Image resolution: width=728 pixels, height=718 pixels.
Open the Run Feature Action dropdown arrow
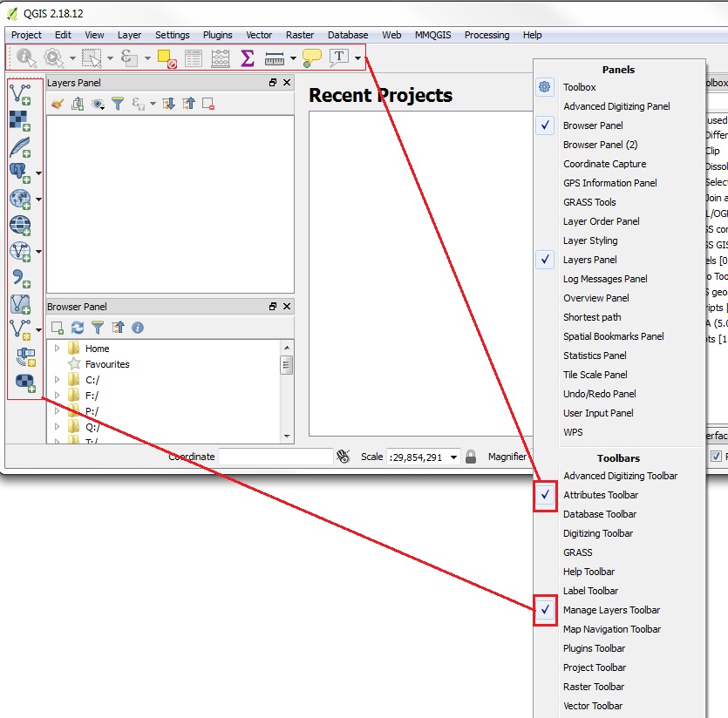72,58
